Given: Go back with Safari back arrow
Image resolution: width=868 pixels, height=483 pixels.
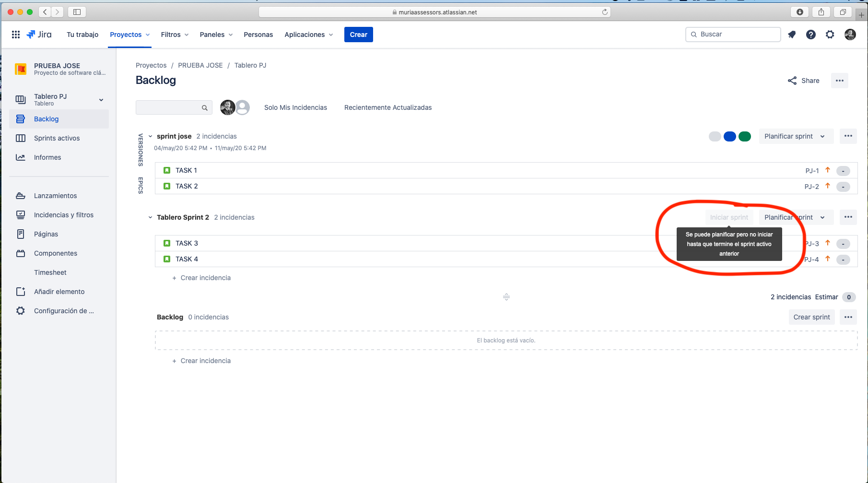Looking at the screenshot, I should click(x=45, y=12).
